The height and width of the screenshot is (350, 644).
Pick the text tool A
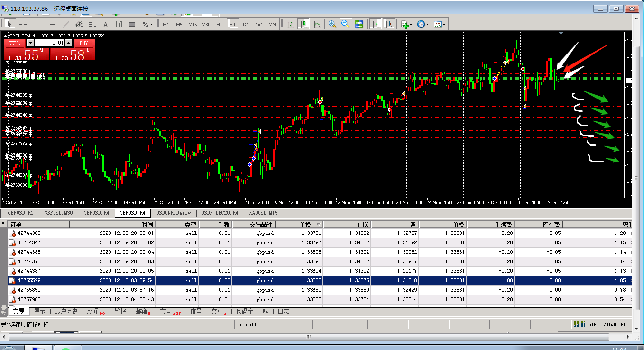tap(105, 24)
